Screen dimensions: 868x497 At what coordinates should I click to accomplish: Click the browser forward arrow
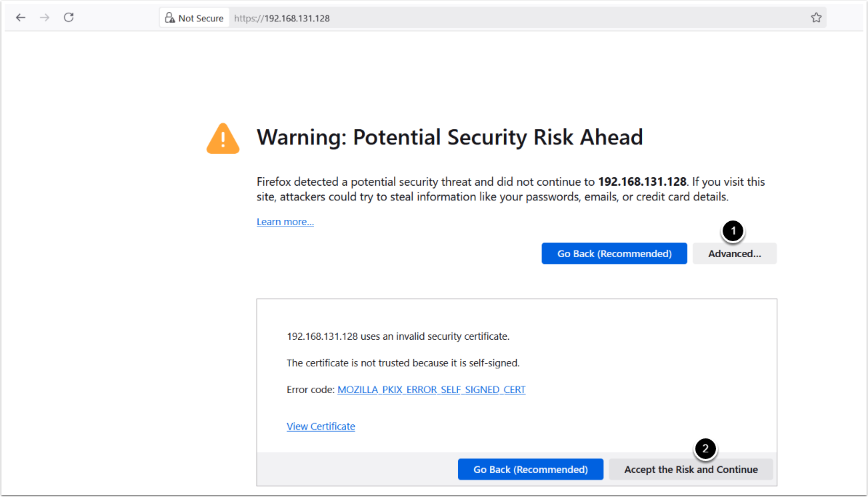(45, 18)
